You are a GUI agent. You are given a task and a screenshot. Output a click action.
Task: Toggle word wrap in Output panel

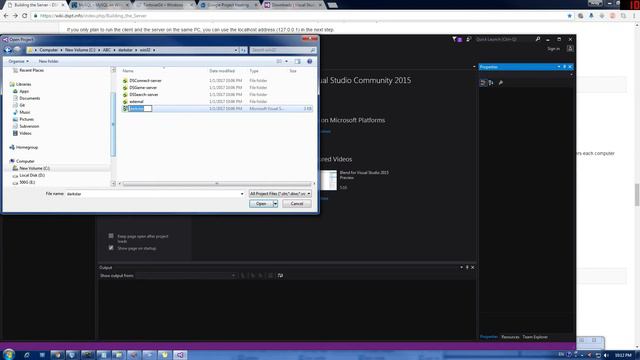pos(280,276)
